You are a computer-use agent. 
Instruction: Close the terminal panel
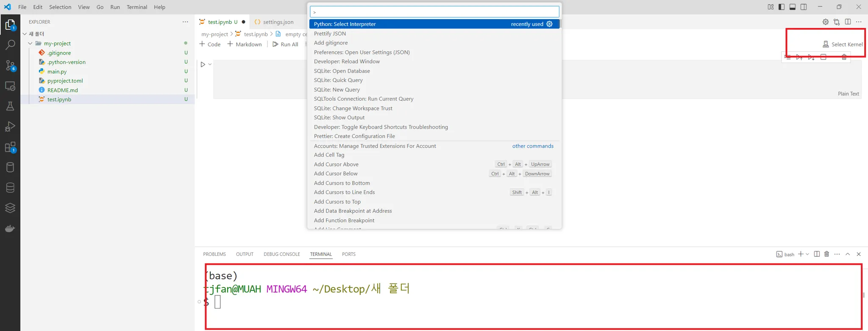coord(859,254)
